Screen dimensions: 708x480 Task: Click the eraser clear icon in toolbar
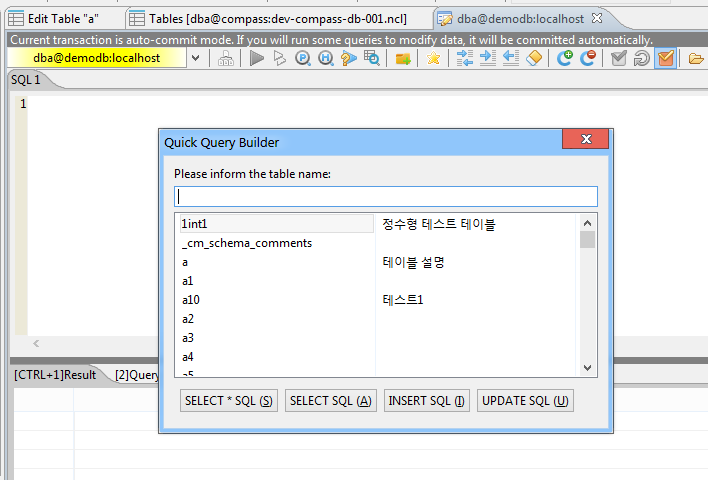(534, 58)
